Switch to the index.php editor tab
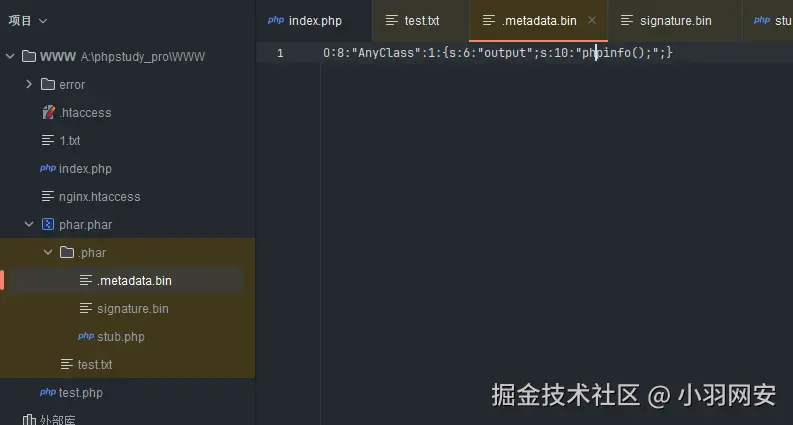793x425 pixels. (314, 21)
